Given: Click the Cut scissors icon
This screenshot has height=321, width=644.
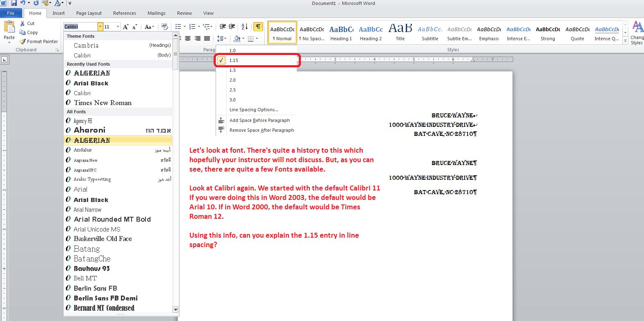Looking at the screenshot, I should point(22,23).
